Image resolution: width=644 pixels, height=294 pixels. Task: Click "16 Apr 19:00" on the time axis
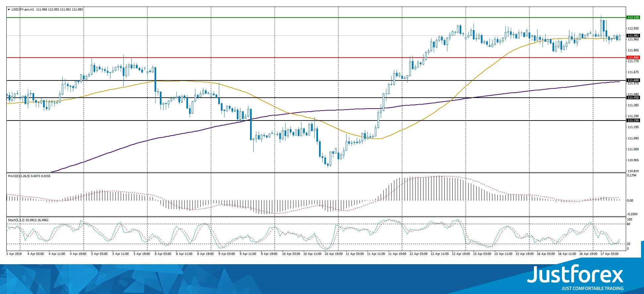588,254
